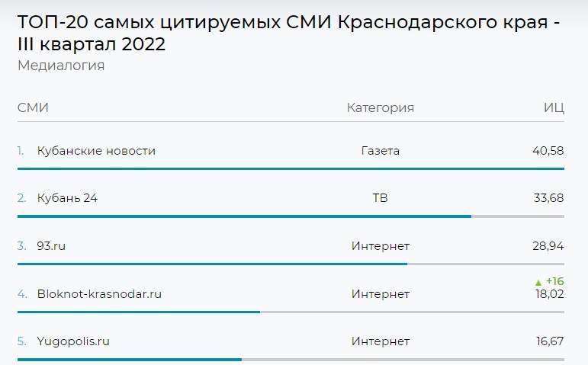Click the Кубанские новости progress bar
Image resolution: width=588 pixels, height=365 pixels.
(x=291, y=168)
